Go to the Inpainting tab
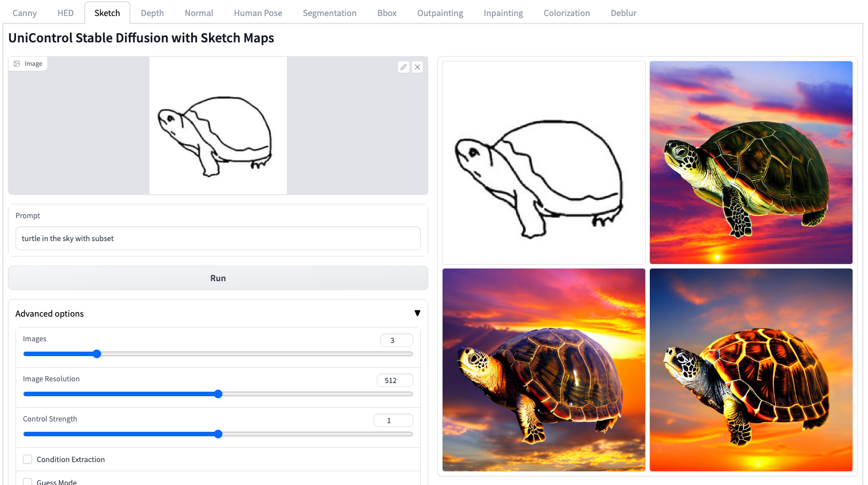The height and width of the screenshot is (485, 868). [x=503, y=13]
